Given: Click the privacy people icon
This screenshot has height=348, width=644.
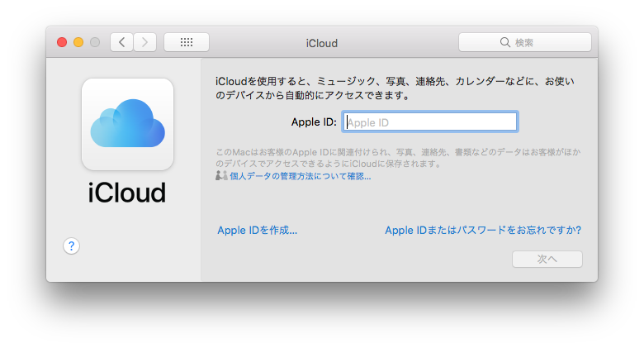Looking at the screenshot, I should pyautogui.click(x=220, y=176).
